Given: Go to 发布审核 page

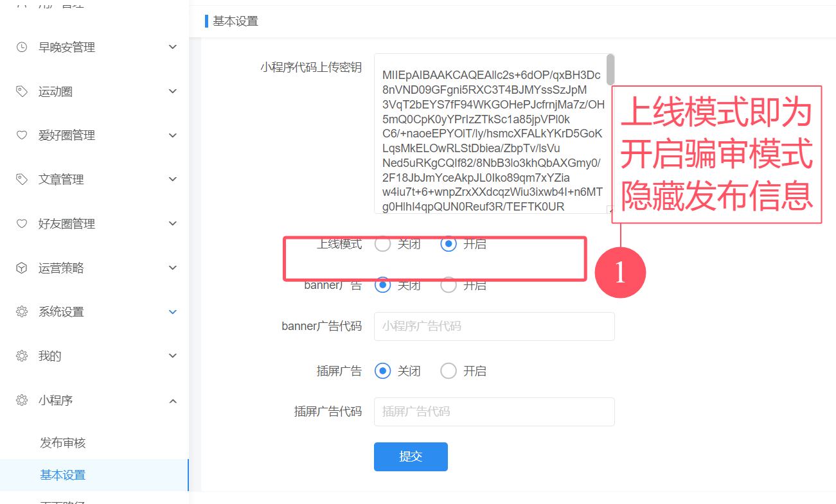Looking at the screenshot, I should click(94, 443).
